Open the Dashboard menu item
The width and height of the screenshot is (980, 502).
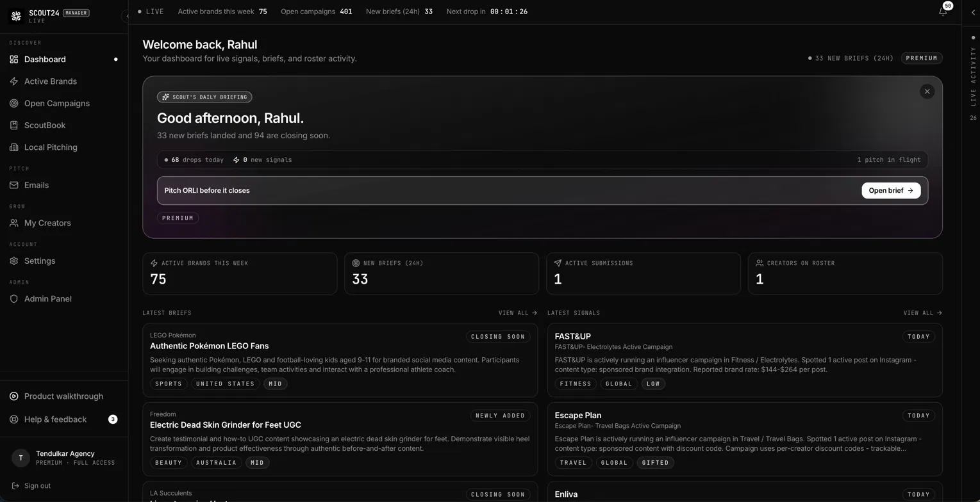coord(63,60)
